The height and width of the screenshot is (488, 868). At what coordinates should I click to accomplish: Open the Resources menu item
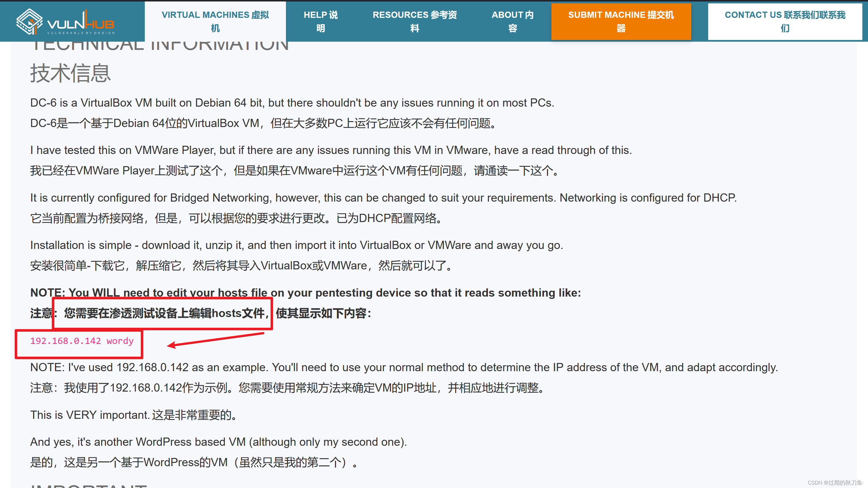(x=415, y=21)
